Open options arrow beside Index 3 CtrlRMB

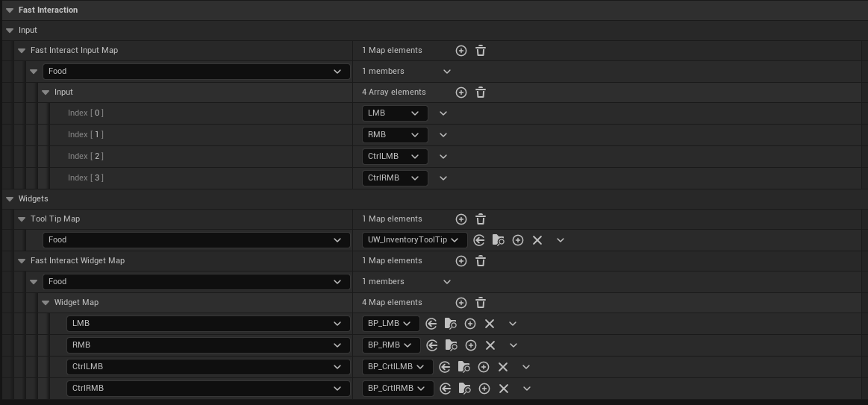coord(443,178)
